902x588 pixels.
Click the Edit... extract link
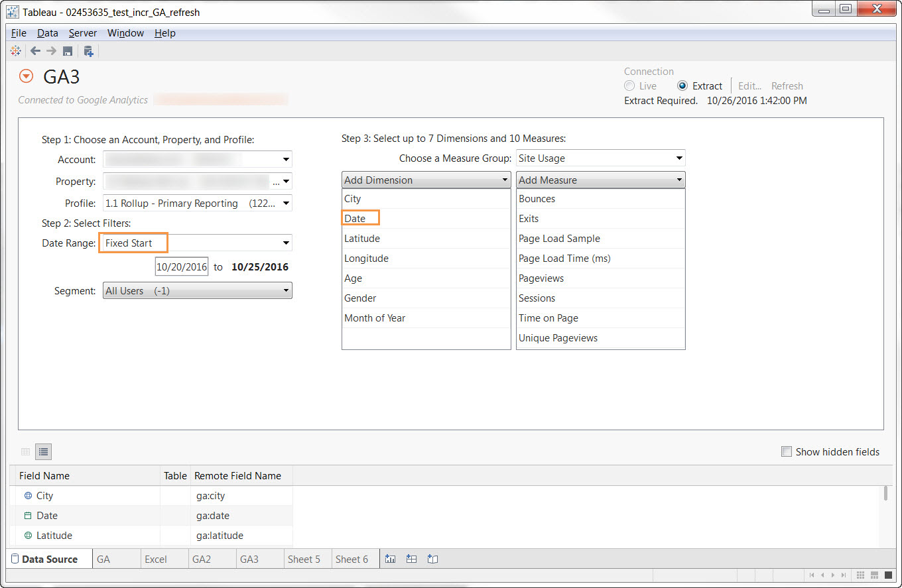pyautogui.click(x=749, y=86)
